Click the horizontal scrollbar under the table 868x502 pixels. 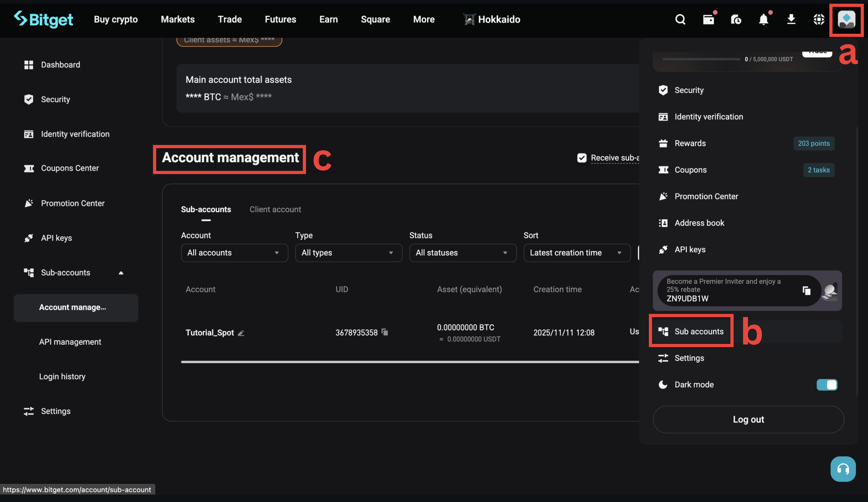point(410,362)
